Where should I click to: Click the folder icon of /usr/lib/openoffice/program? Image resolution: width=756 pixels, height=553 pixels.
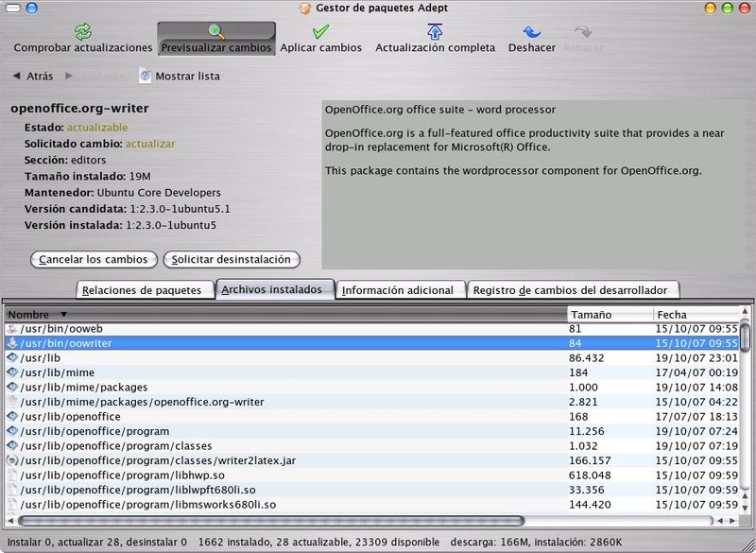12,431
